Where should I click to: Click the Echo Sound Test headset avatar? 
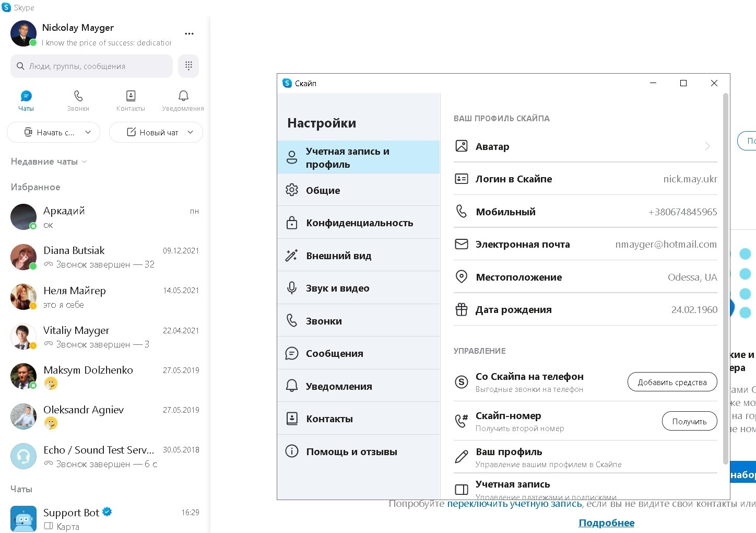[23, 456]
